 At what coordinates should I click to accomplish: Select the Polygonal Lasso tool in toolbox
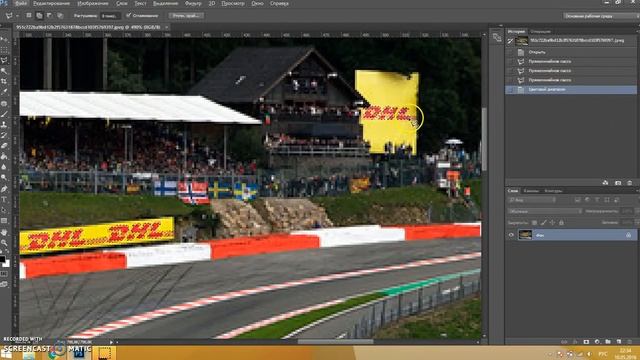pos(4,60)
